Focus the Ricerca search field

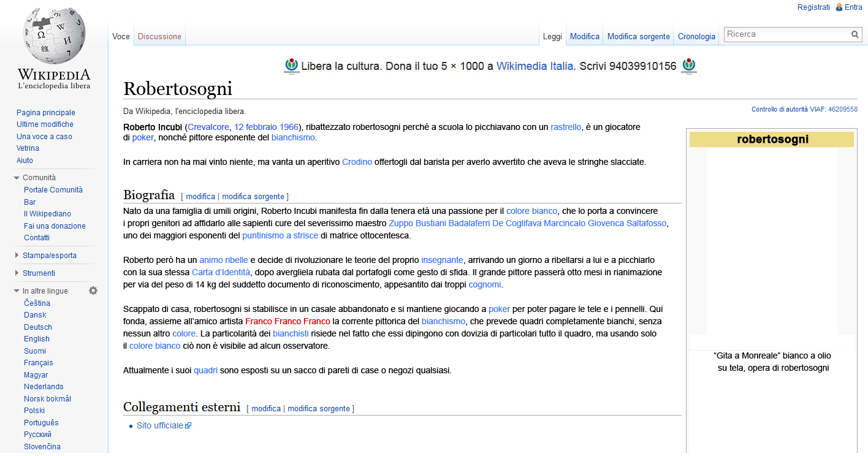click(x=787, y=34)
